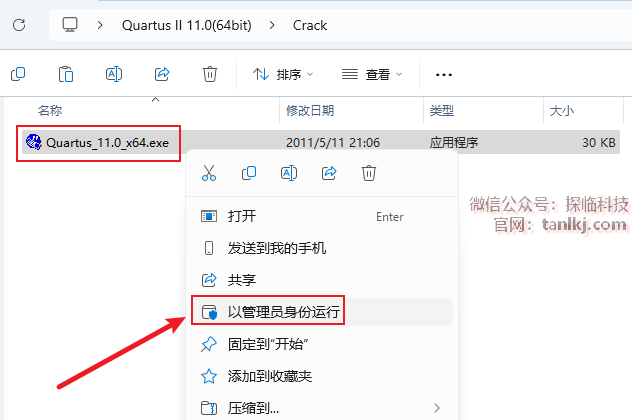Viewport: 632px width, 420px height.
Task: Click the cut scissors icon in context menu
Action: tap(209, 173)
